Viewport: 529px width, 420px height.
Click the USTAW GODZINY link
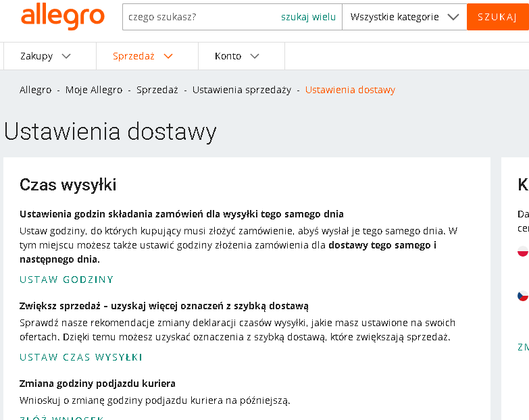tap(66, 280)
